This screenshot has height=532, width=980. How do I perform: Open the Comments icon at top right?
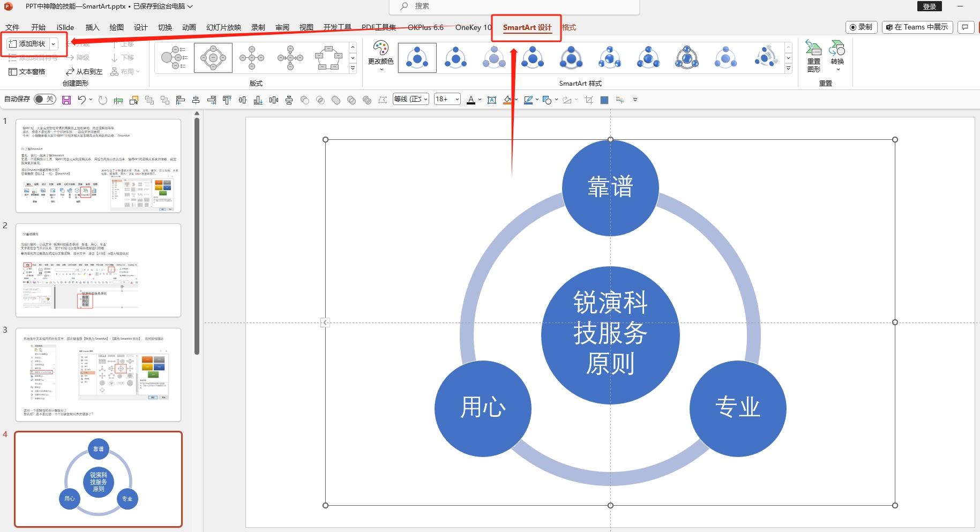point(966,27)
